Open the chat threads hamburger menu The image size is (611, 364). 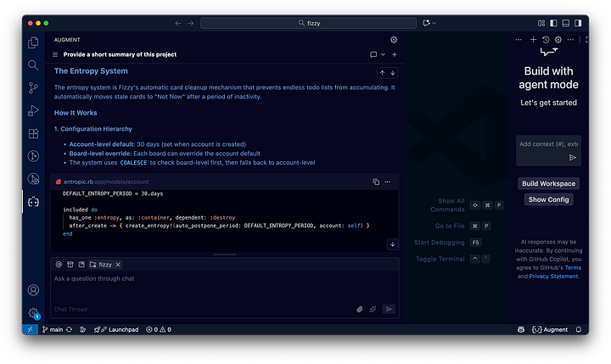tap(55, 54)
